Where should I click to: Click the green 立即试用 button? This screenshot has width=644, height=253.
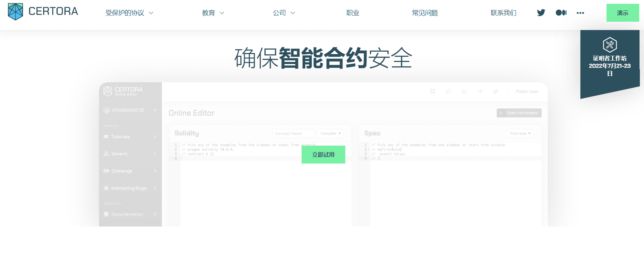(x=323, y=155)
